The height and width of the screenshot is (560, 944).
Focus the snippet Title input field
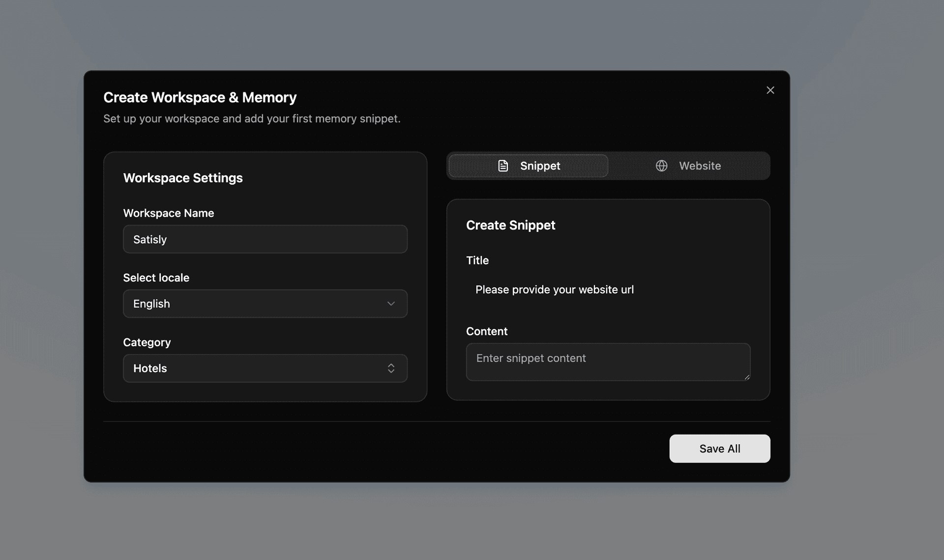coord(608,290)
